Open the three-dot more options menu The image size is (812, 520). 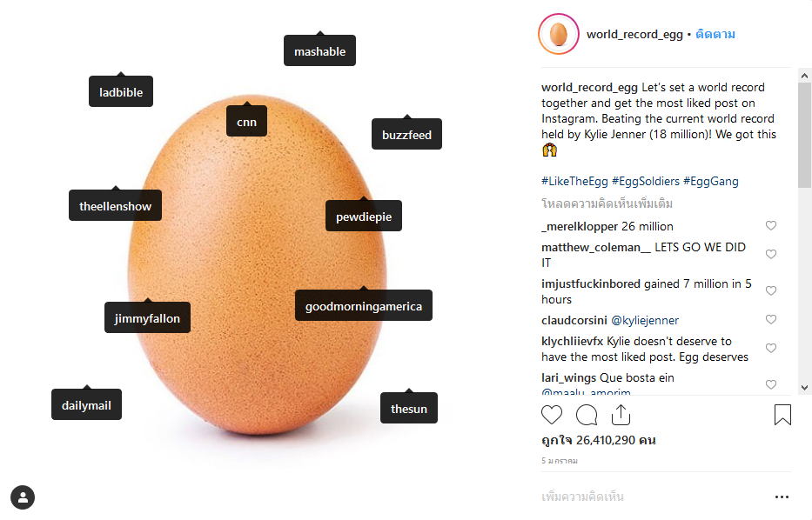tap(782, 497)
